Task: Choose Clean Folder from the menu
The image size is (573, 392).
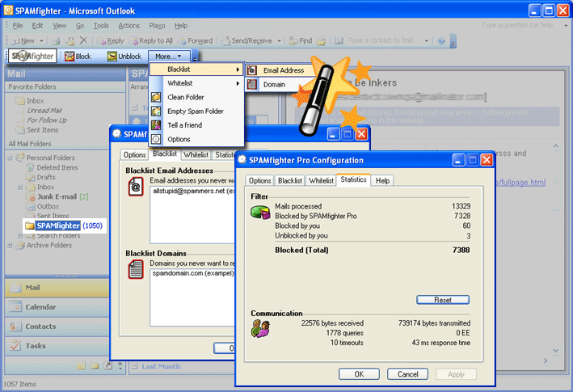Action: tap(196, 97)
